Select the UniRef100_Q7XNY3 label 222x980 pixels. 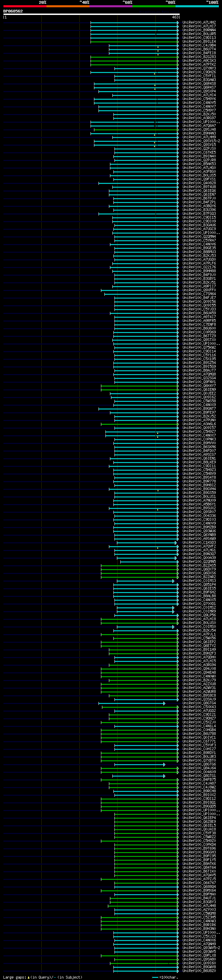[199, 68]
